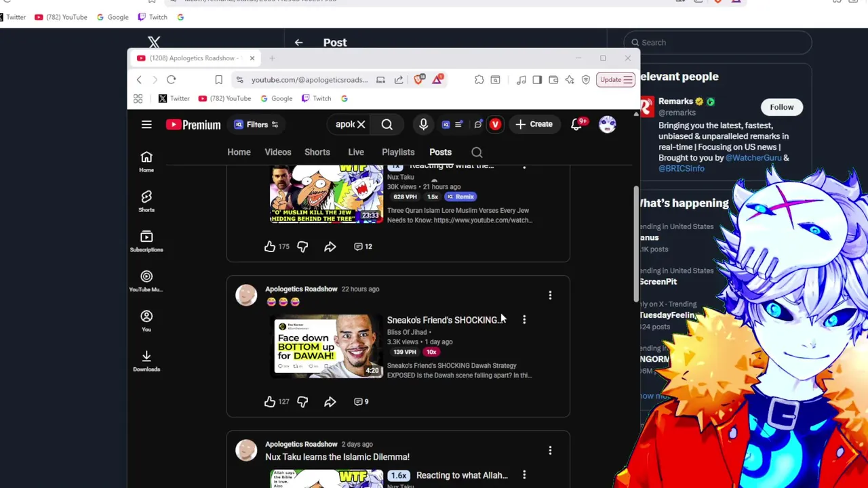Like the Sneako post with 127 likes

pos(270,402)
